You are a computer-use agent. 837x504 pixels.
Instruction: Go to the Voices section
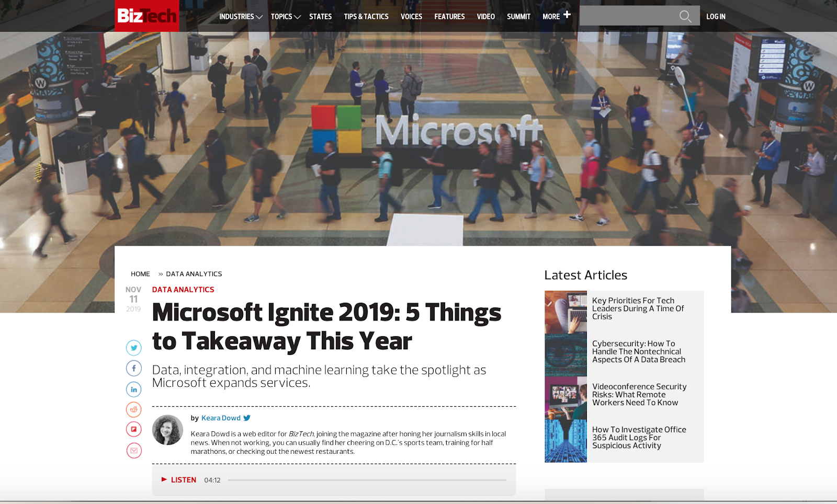(x=412, y=17)
